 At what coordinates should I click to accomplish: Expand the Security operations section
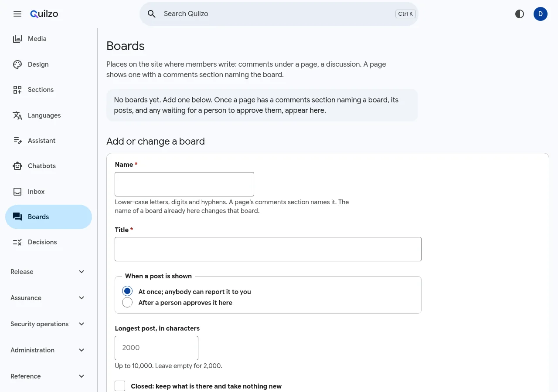(x=48, y=324)
